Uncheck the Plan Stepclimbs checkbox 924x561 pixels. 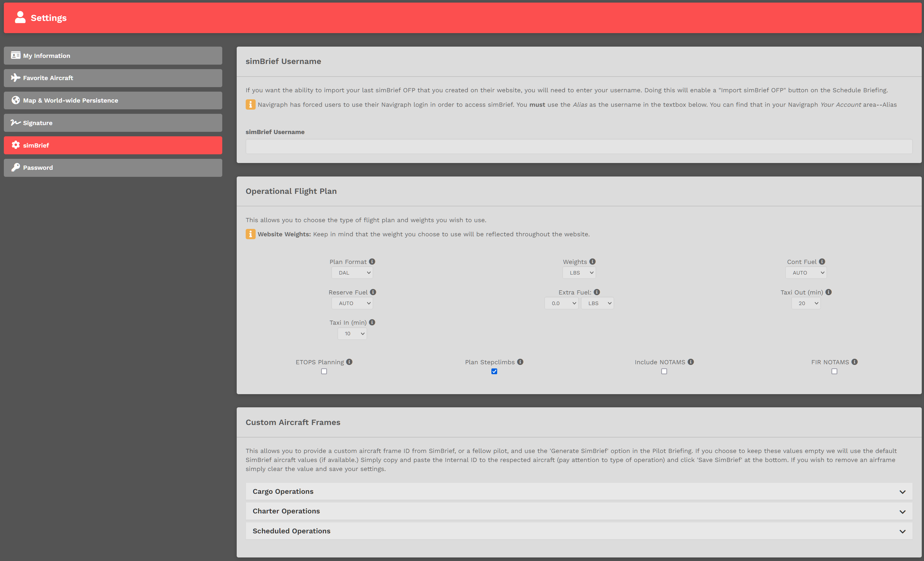(494, 372)
